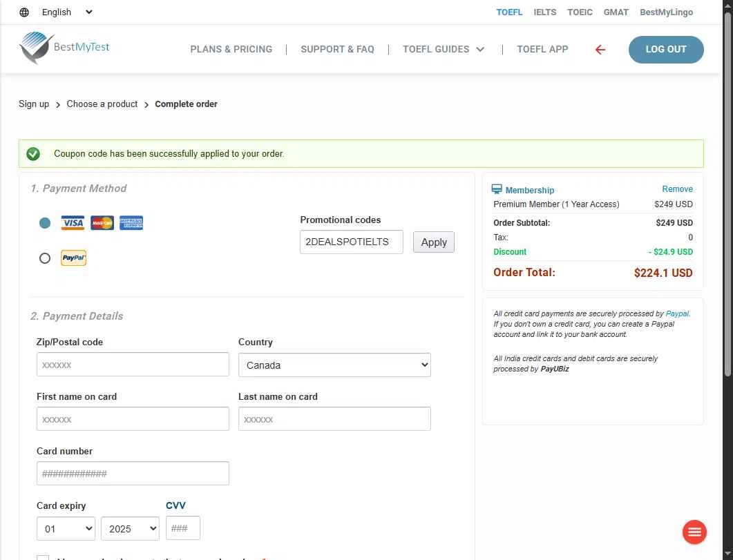Click the PayPal logo icon
Screen dimensions: 733x560
(73, 258)
